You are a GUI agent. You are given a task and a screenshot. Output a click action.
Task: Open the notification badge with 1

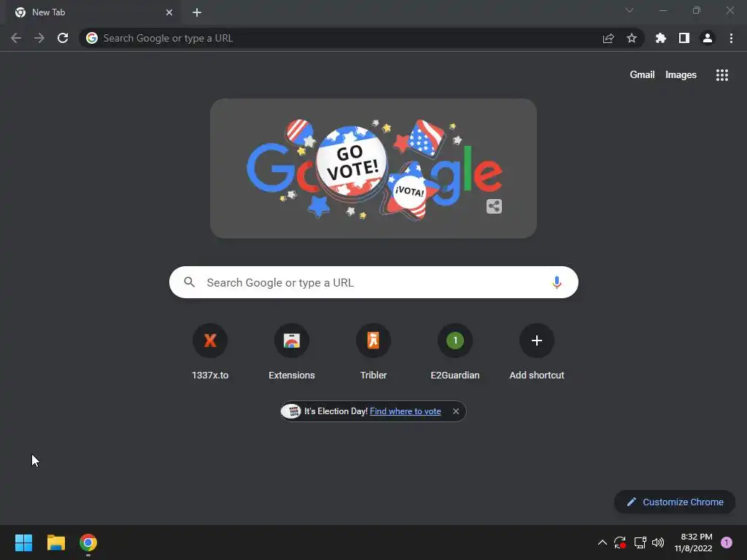[x=727, y=542]
